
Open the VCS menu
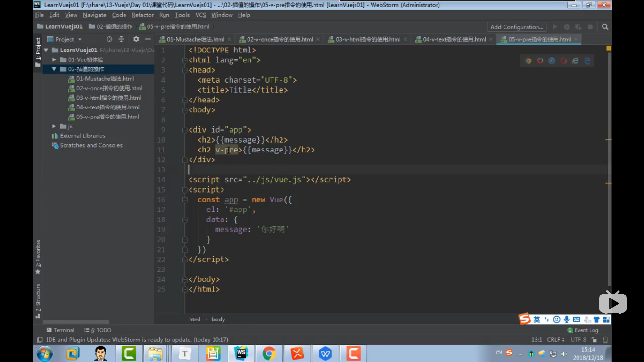coord(201,15)
